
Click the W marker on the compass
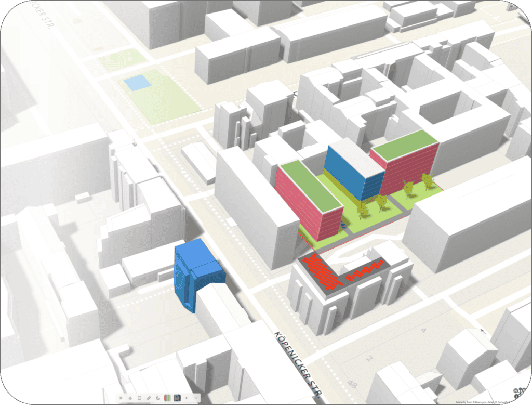[x=516, y=391]
